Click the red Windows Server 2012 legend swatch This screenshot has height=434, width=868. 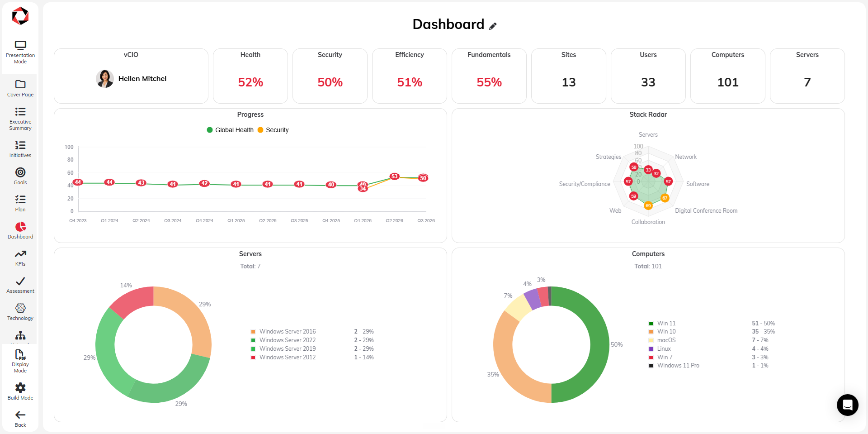pyautogui.click(x=253, y=358)
